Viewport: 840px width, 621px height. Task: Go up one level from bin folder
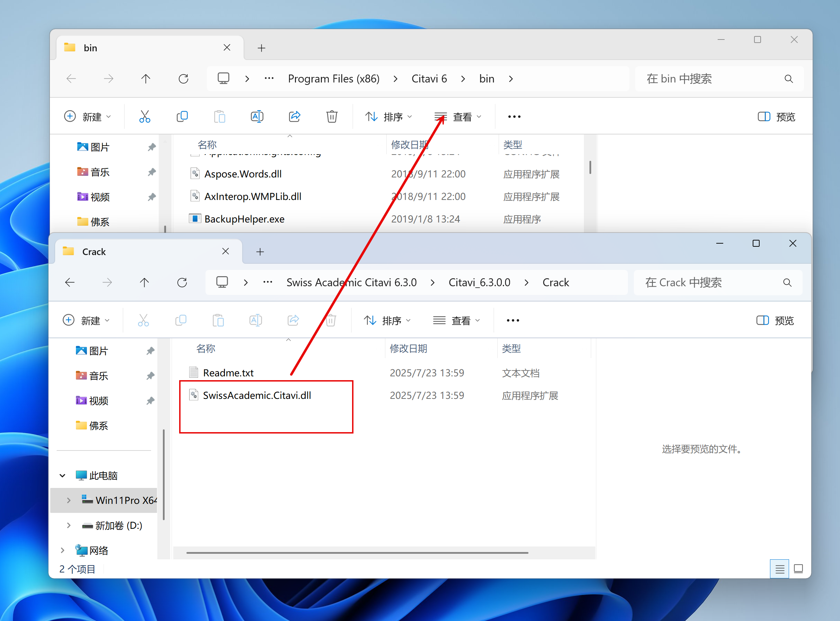click(146, 79)
